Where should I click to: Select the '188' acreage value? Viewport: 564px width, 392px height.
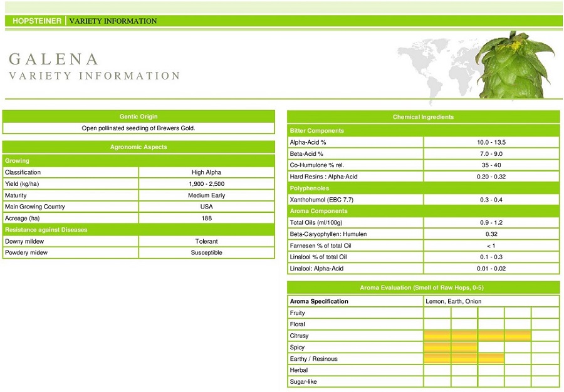206,218
